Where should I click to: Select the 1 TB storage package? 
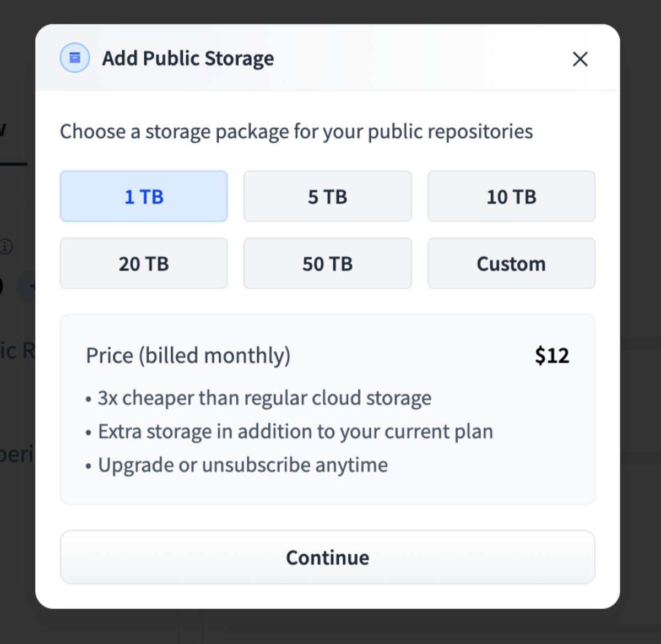tap(144, 197)
